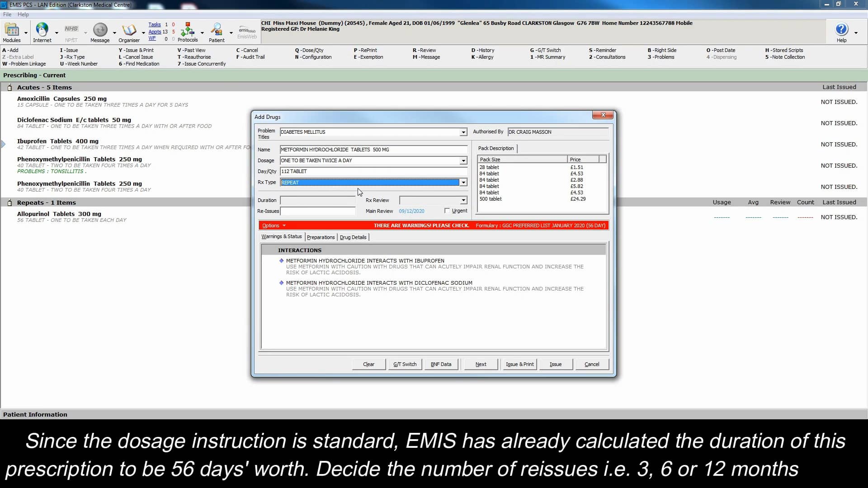Click the BNF Data button

tap(441, 364)
